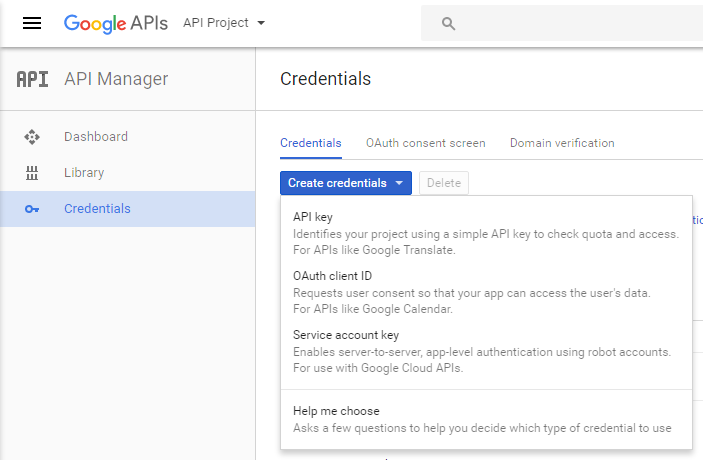Expand the API Project dropdown
703x460 pixels.
coord(224,23)
